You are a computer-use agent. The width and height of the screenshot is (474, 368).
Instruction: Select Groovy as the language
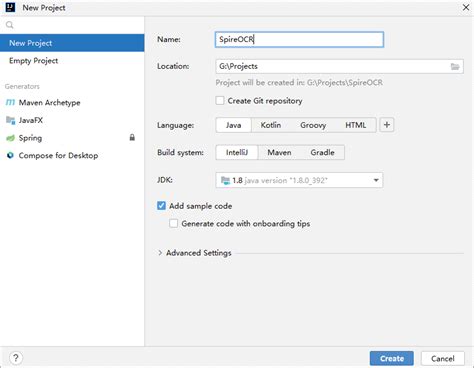point(313,125)
